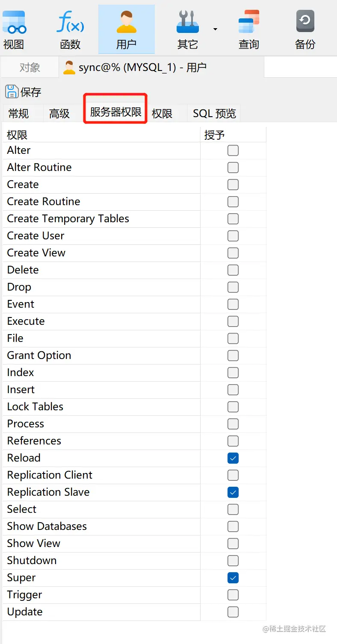The image size is (337, 644).
Task: Uncheck the Reload privilege checkbox
Action: point(233,458)
